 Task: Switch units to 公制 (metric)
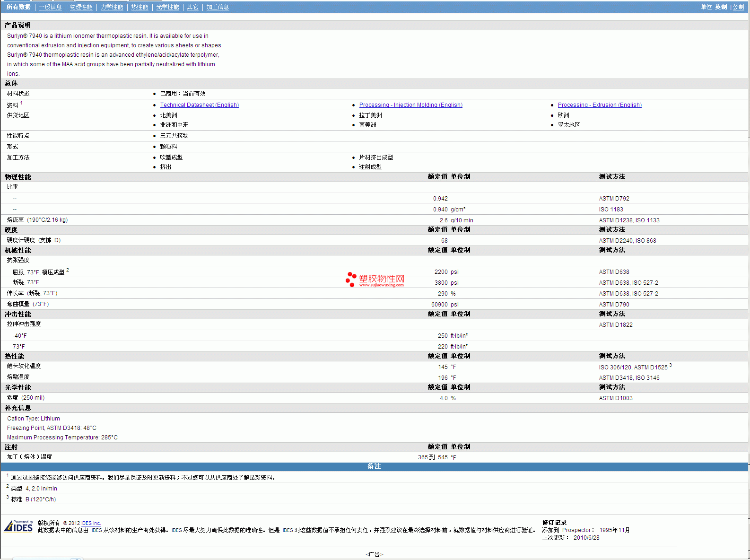pos(738,7)
